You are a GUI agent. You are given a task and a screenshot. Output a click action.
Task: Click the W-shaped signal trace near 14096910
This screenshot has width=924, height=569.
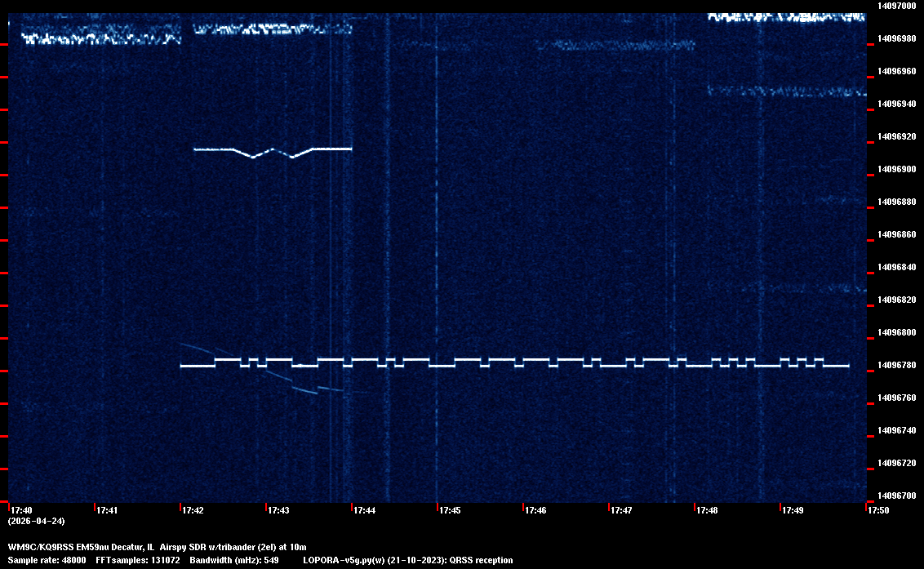[x=272, y=151]
